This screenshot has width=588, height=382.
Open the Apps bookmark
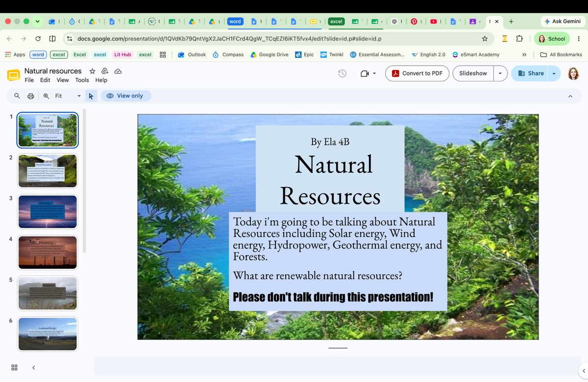click(x=15, y=54)
